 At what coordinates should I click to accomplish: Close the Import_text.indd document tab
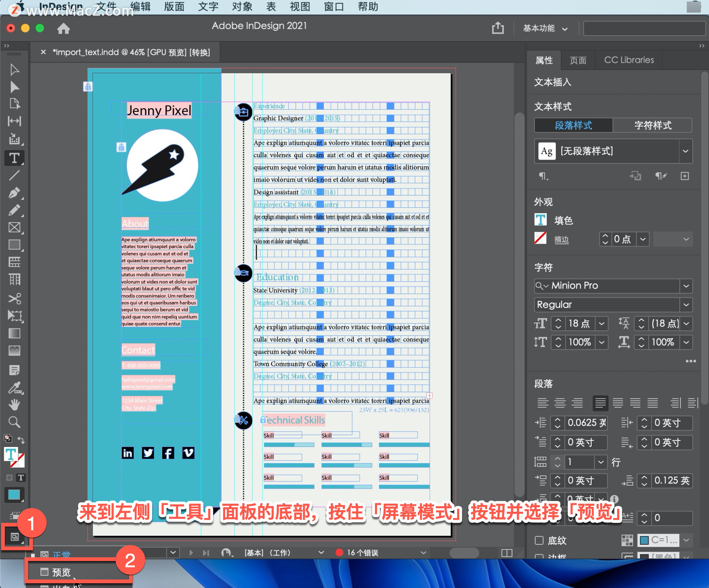tap(43, 52)
